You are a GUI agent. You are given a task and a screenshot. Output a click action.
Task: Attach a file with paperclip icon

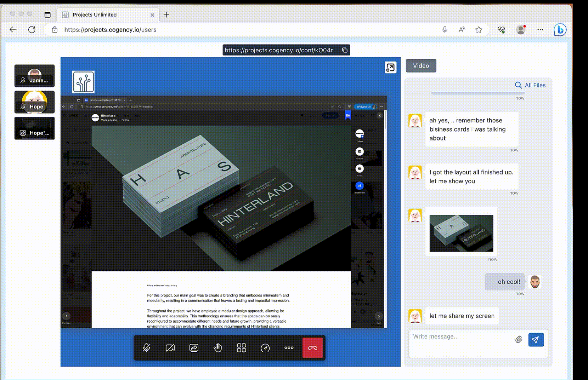pyautogui.click(x=519, y=340)
